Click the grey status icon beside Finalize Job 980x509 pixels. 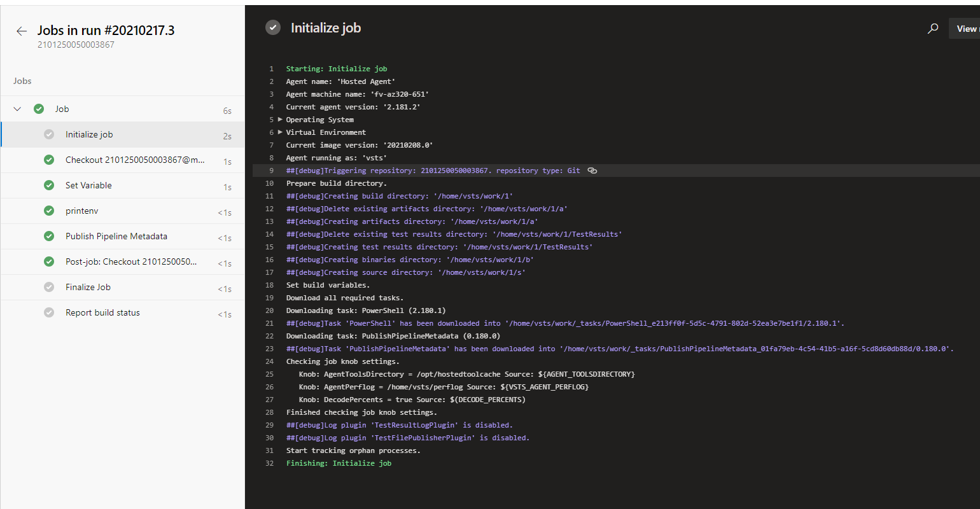pyautogui.click(x=49, y=287)
